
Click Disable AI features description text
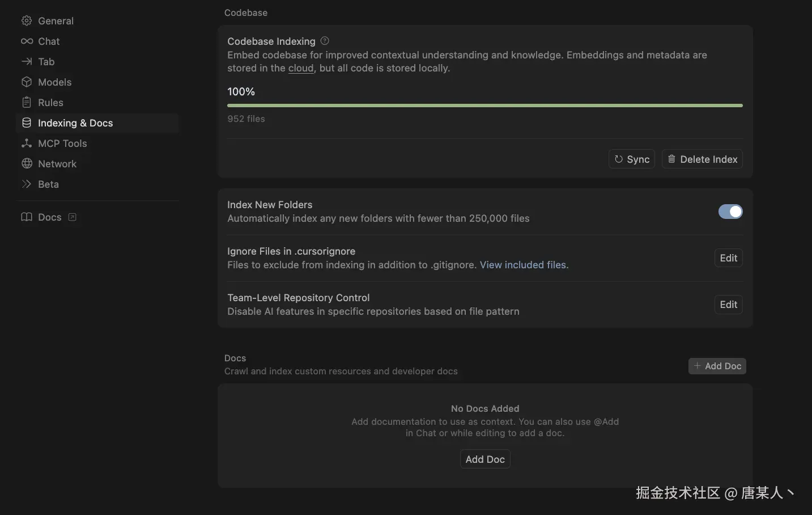click(x=373, y=311)
